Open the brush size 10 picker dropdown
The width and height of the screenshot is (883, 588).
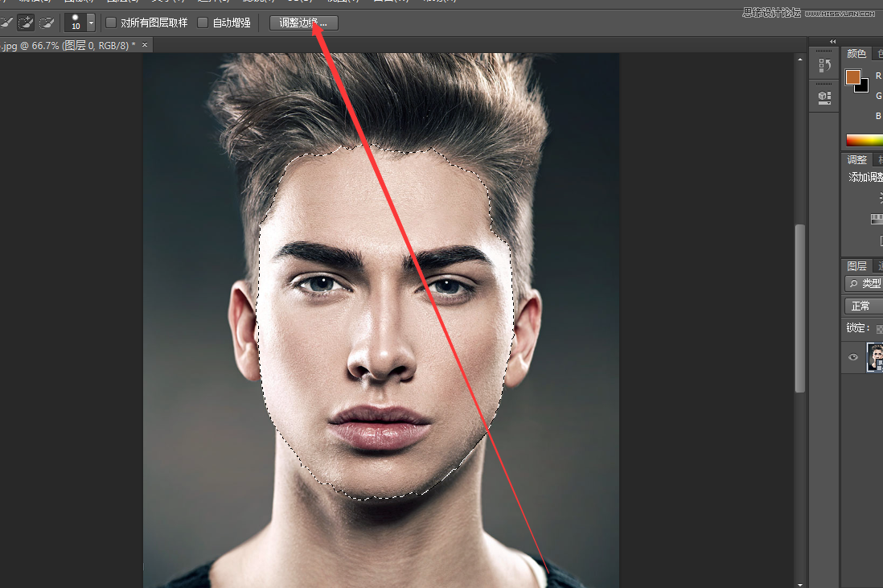click(91, 23)
